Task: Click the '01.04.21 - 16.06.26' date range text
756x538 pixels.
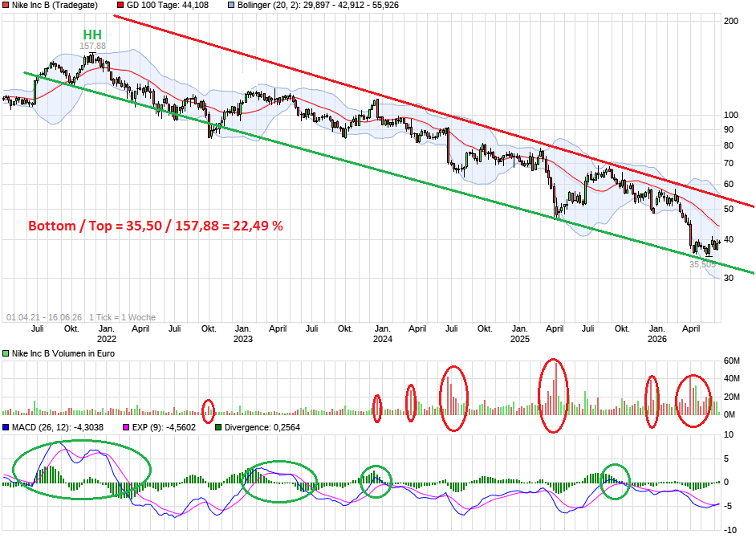Action: (44, 317)
